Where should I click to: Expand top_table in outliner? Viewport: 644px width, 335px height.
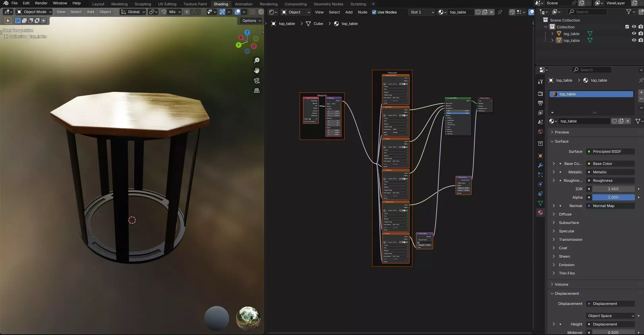(552, 40)
